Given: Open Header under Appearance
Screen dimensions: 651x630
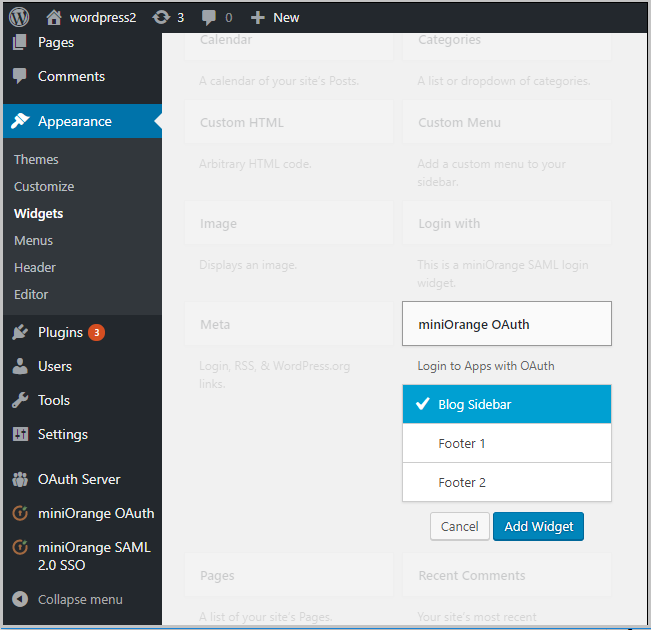Looking at the screenshot, I should click(x=35, y=267).
